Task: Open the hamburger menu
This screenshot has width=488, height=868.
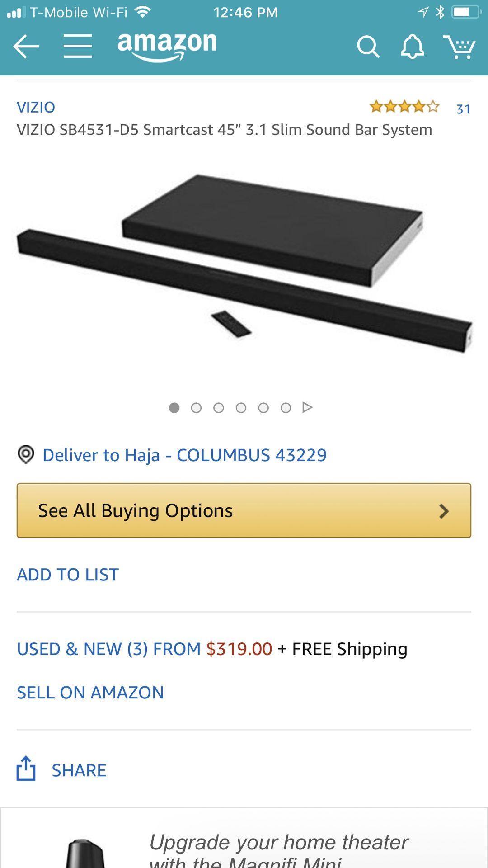Action: (x=78, y=46)
